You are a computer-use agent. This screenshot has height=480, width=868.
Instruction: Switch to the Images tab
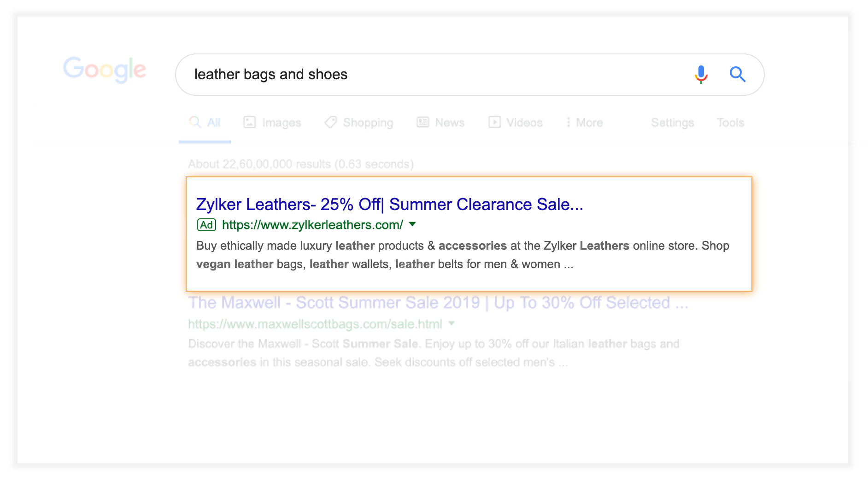[x=272, y=123]
